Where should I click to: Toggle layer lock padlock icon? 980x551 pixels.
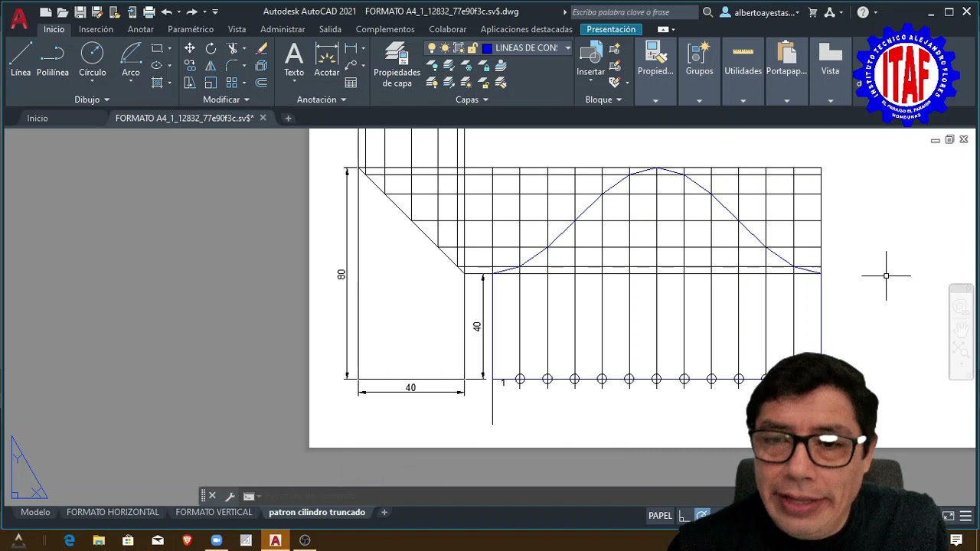click(x=472, y=48)
